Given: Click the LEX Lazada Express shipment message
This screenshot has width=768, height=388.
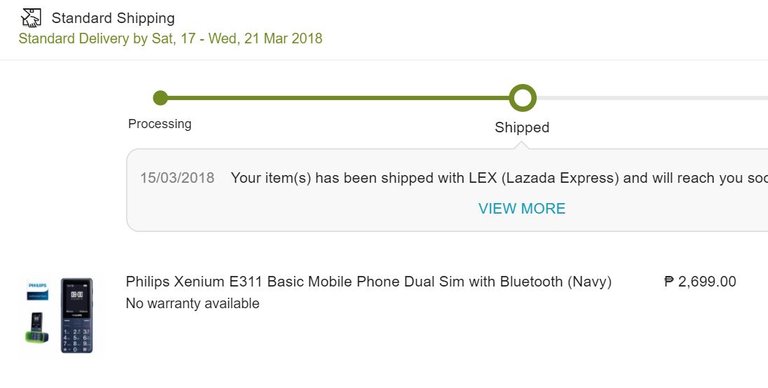Looking at the screenshot, I should pos(499,178).
